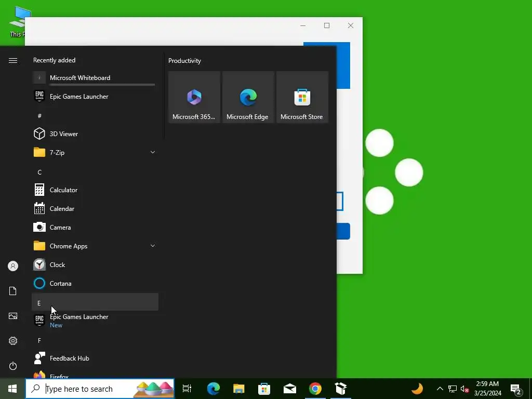Click the F letter group header

(x=95, y=340)
